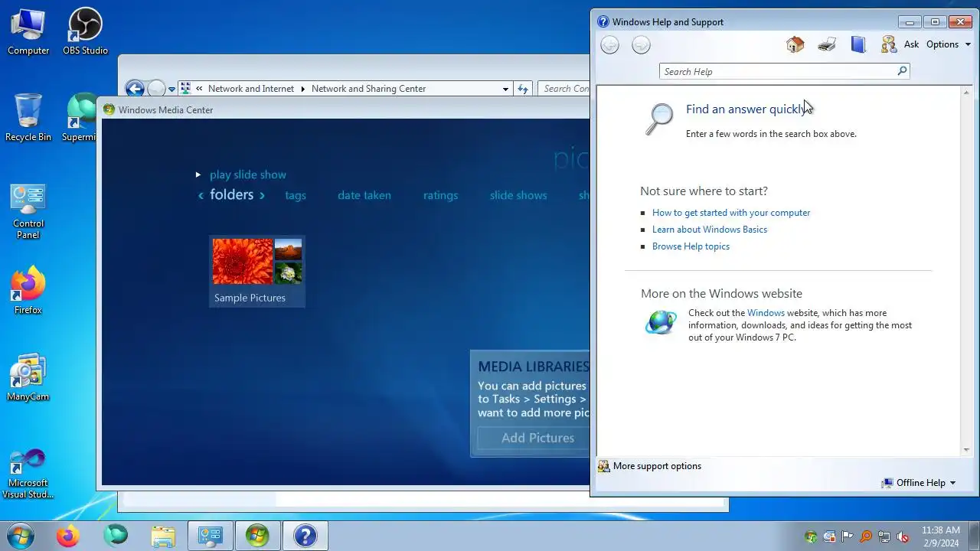Click the Action Center flag tray icon
The height and width of the screenshot is (551, 980).
[x=848, y=536]
